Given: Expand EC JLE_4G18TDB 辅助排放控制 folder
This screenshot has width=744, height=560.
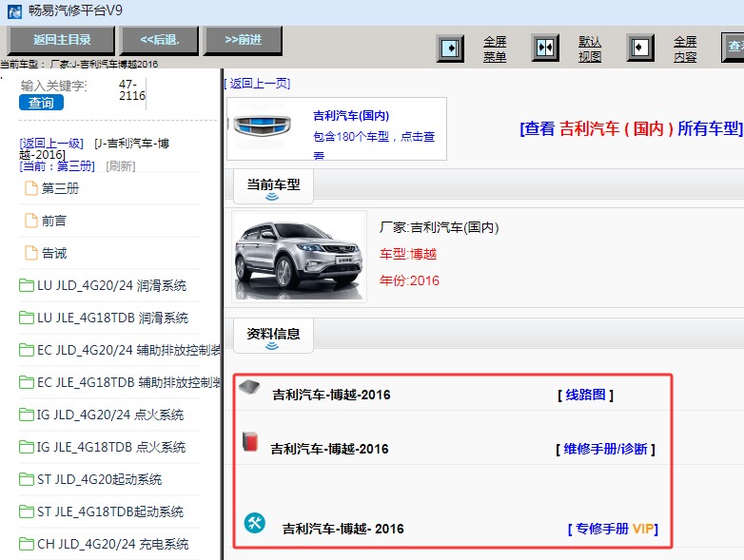Looking at the screenshot, I should [120, 382].
